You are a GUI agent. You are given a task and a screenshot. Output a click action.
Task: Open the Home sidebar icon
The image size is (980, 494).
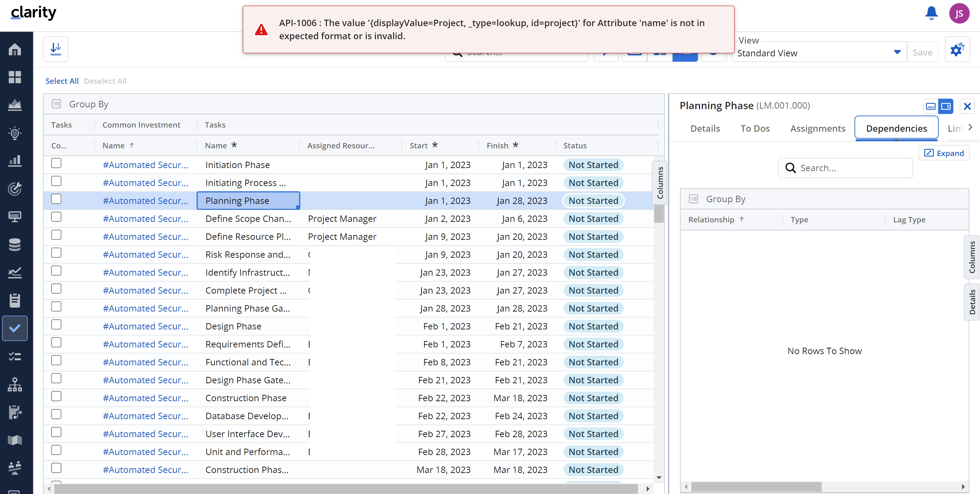tap(15, 49)
